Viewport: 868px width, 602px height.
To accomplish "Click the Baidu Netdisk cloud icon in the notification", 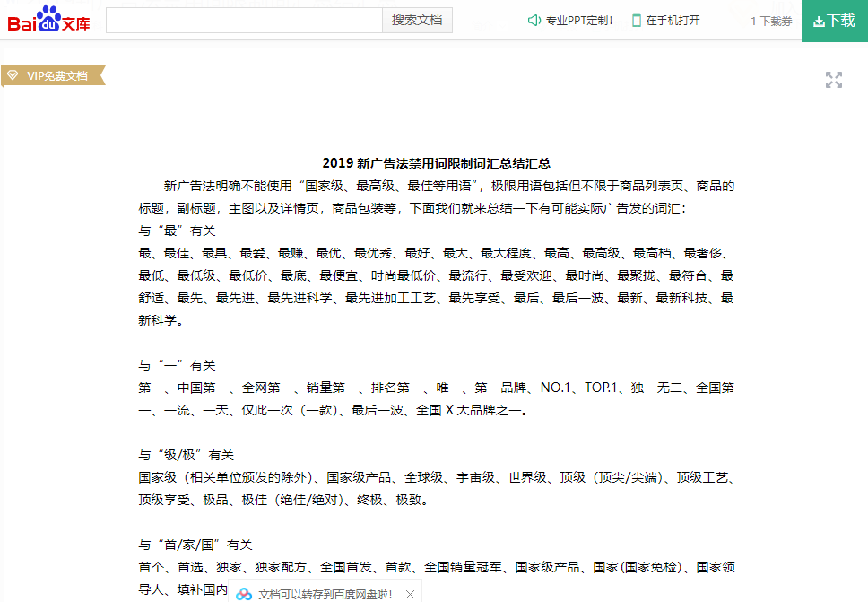I will pos(243,593).
